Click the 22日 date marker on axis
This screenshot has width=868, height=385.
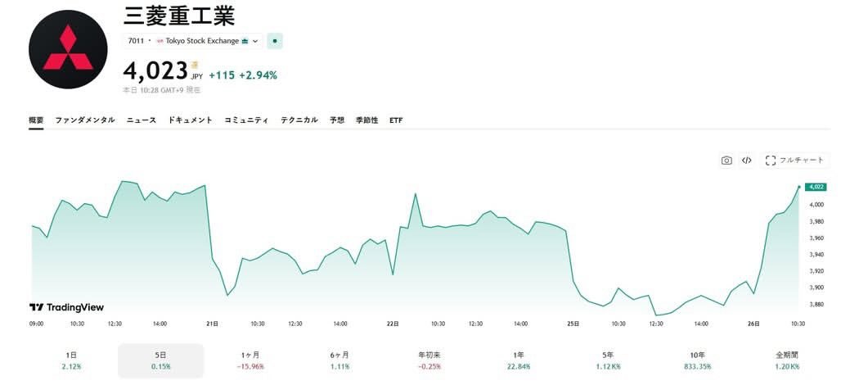coord(393,324)
